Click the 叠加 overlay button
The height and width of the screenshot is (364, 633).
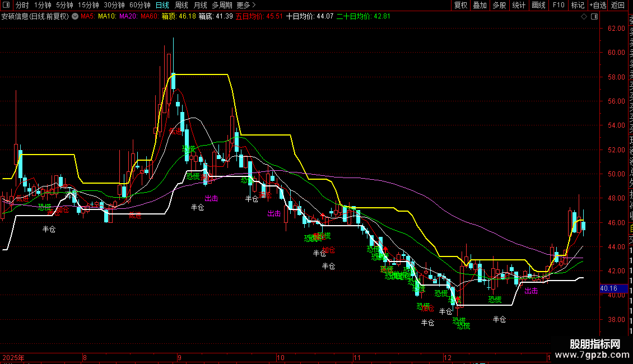pyautogui.click(x=480, y=6)
